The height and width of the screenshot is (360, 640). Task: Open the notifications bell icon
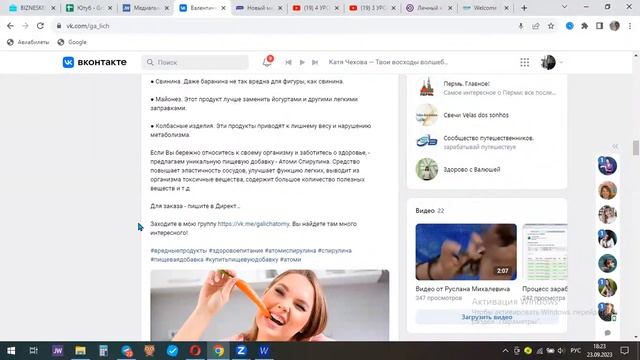coord(267,62)
